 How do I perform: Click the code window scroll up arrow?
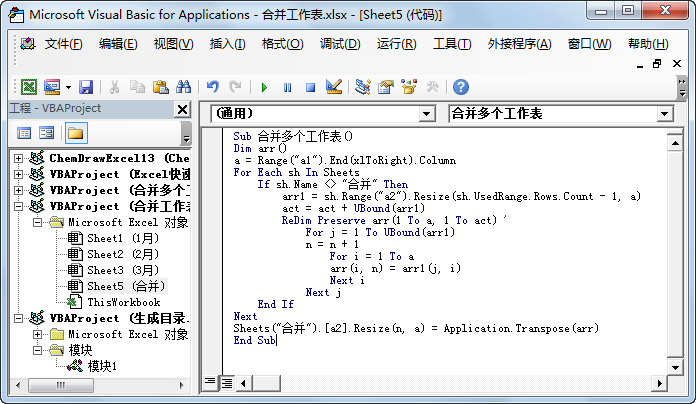pyautogui.click(x=675, y=143)
